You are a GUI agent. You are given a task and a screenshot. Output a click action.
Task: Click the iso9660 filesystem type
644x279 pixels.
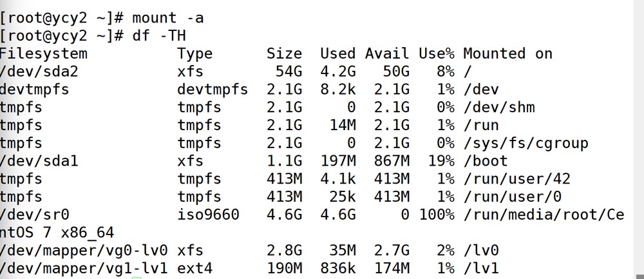coord(208,215)
